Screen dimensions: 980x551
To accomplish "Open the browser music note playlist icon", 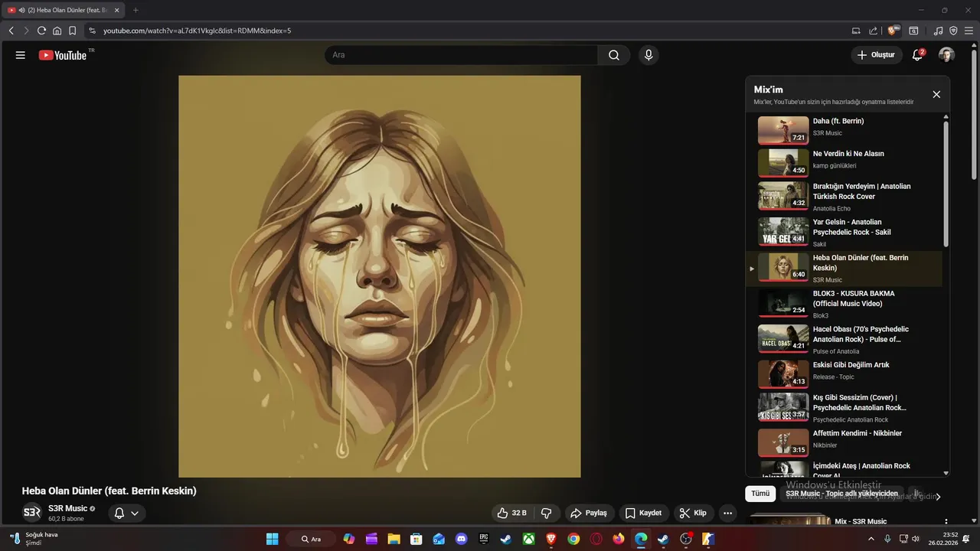I will [939, 31].
